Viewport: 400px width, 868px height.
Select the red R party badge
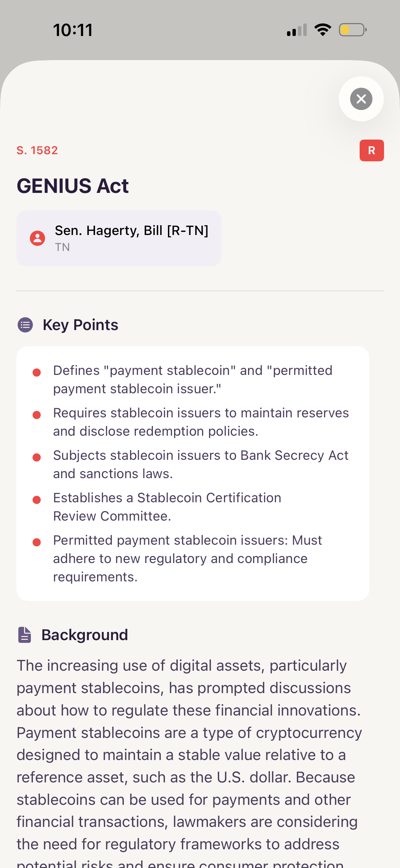click(x=372, y=150)
